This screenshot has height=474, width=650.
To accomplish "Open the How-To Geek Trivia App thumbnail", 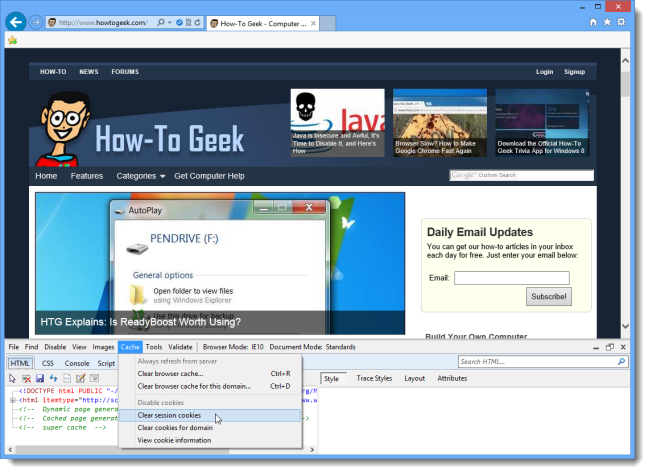I will (542, 123).
